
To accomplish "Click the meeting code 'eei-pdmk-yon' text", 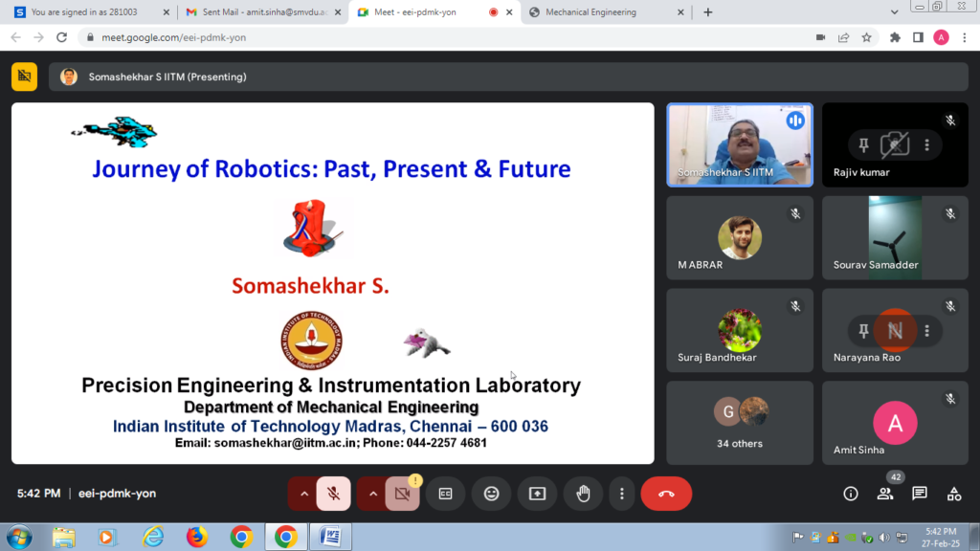I will [117, 494].
